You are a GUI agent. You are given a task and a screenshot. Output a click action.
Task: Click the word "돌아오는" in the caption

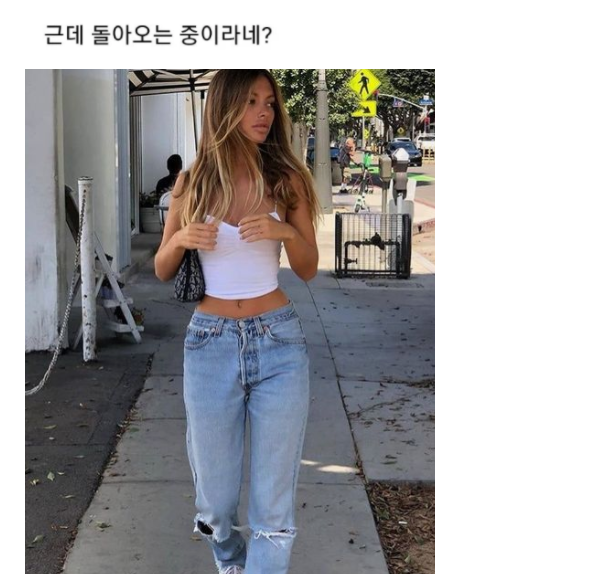132,35
